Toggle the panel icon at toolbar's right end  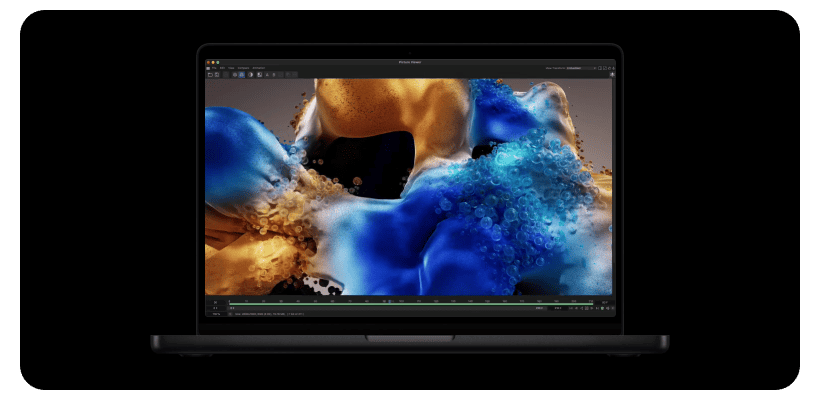point(611,74)
